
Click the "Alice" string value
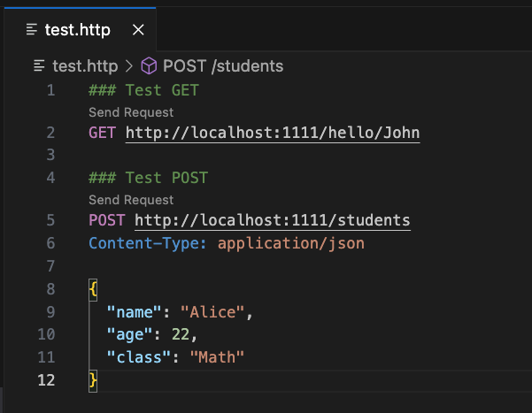tap(212, 312)
